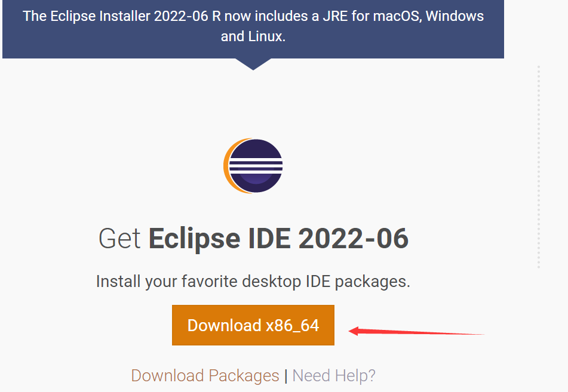568x392 pixels.
Task: Click the 'Get Eclipse IDE 2022-06' heading
Action: [253, 238]
